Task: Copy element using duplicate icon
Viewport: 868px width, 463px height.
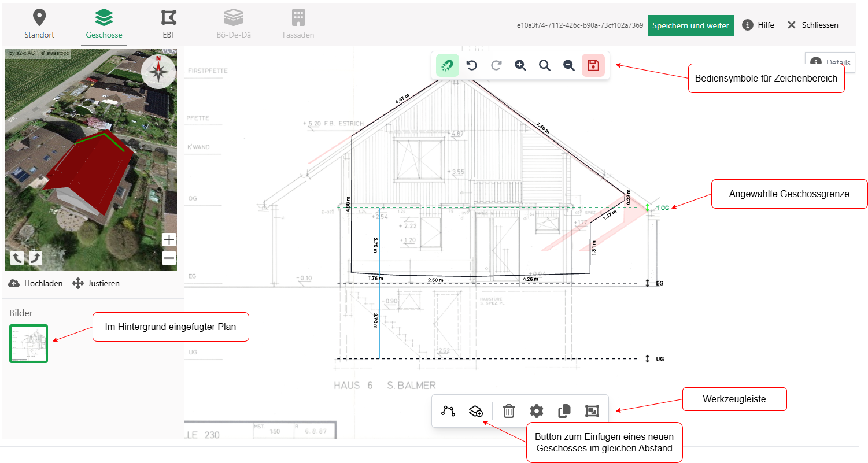Action: point(564,411)
